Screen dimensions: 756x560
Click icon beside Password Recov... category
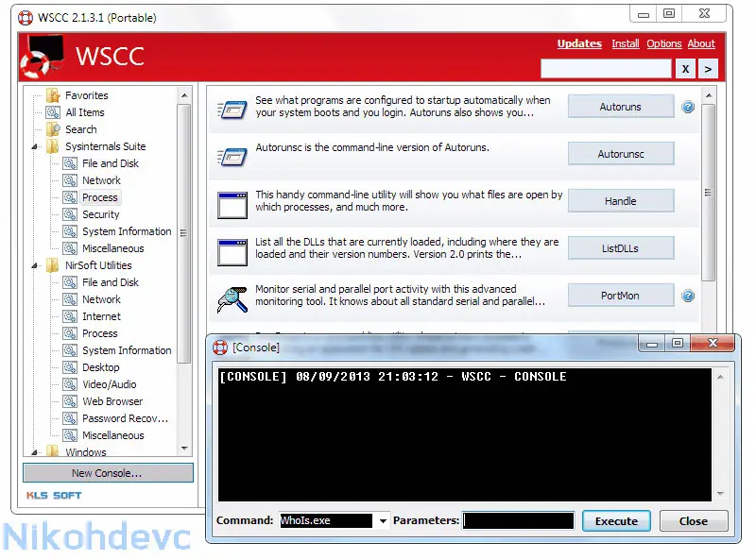[x=70, y=418]
